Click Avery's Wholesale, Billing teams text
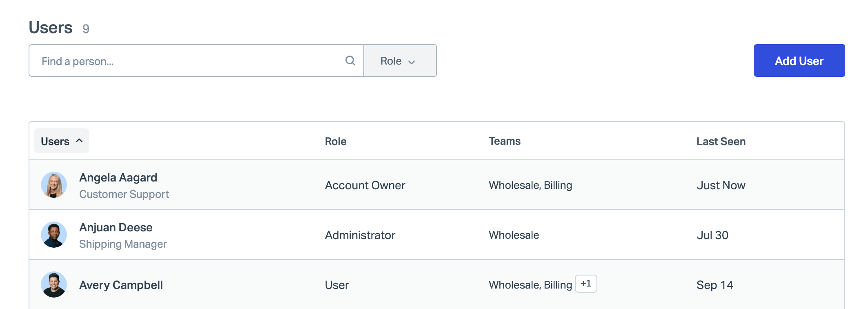The image size is (868, 309). coord(530,285)
